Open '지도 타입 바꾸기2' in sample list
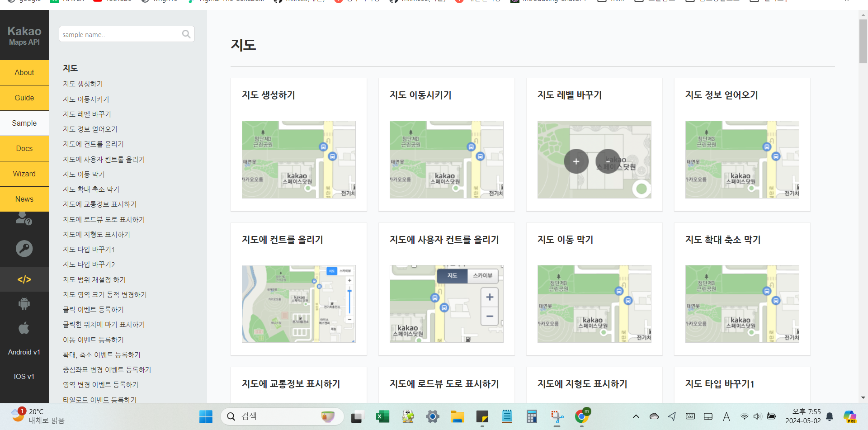 (89, 264)
